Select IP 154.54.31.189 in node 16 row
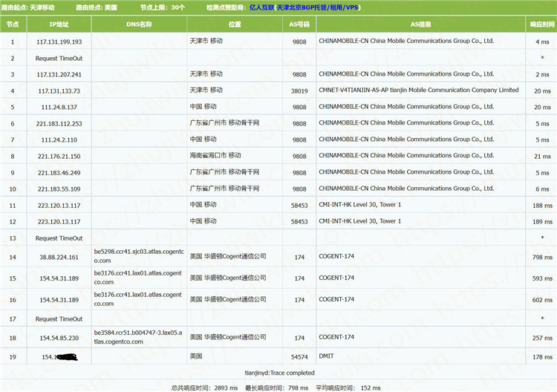Screen dimensions: 557x392 [x=59, y=300]
